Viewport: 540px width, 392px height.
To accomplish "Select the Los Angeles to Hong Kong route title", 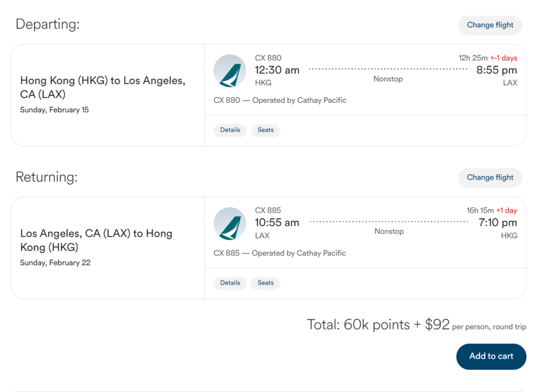I will pyautogui.click(x=96, y=240).
